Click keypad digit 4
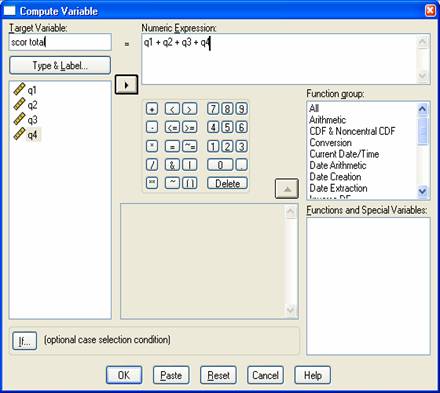 (213, 127)
